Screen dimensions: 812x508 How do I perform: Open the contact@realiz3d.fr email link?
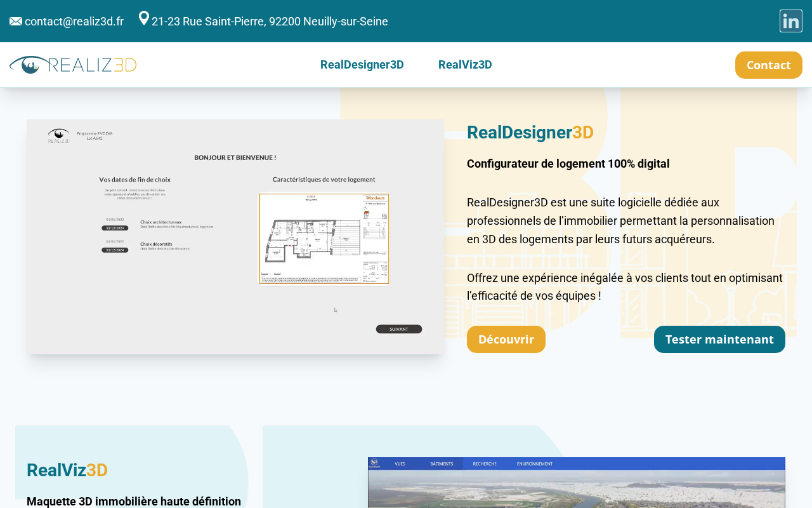[x=74, y=22]
